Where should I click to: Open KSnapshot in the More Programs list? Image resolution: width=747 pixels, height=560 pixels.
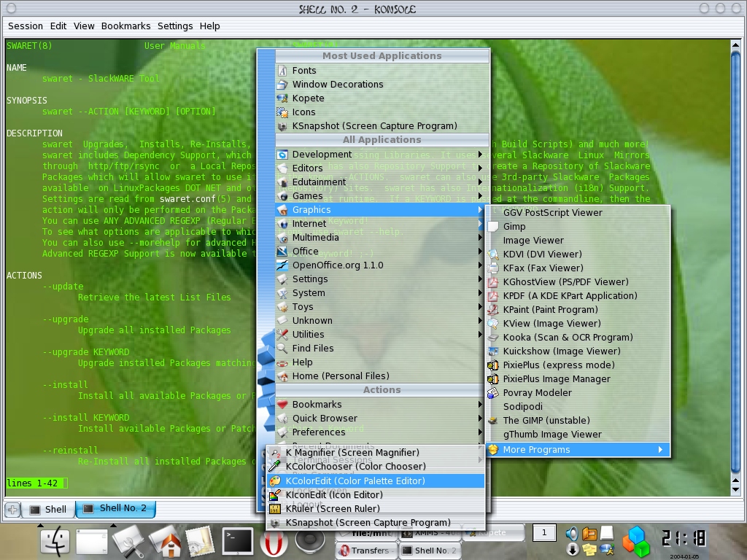376,522
